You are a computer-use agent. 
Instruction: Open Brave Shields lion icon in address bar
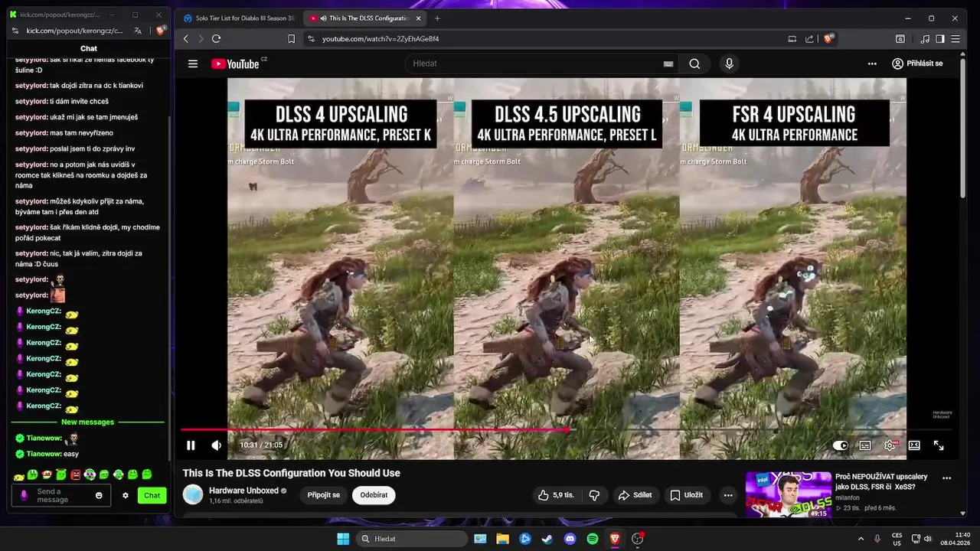click(x=828, y=39)
